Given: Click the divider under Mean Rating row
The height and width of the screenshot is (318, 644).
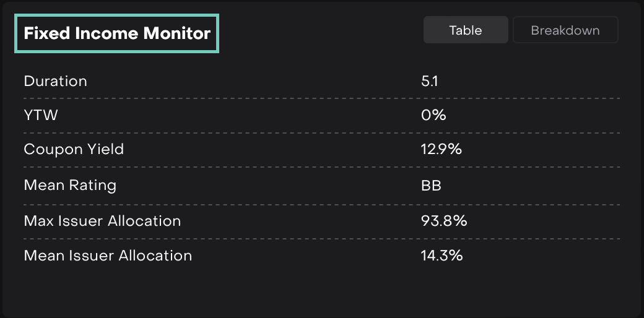Looking at the screenshot, I should (x=321, y=204).
